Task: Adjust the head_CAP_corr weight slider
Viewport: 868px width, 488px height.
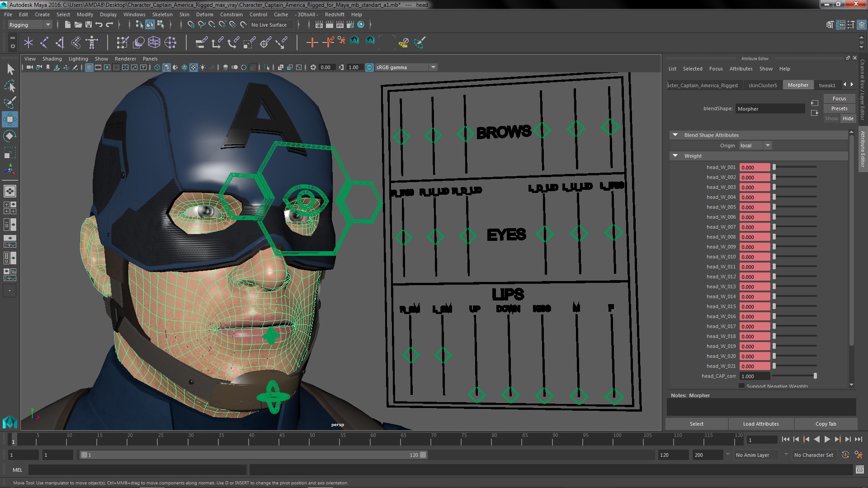Action: pyautogui.click(x=795, y=376)
